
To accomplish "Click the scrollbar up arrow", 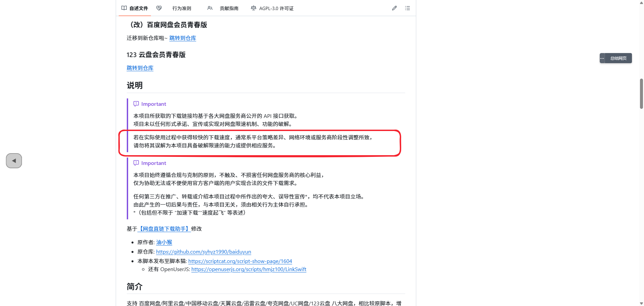I will point(641,2).
